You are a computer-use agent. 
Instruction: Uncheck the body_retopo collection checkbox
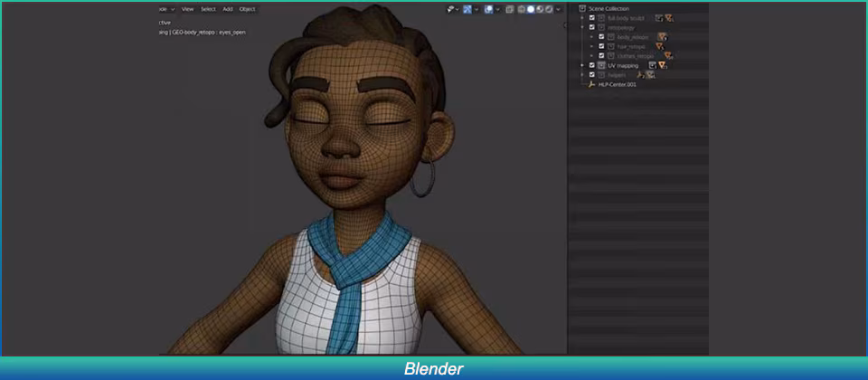coord(601,36)
